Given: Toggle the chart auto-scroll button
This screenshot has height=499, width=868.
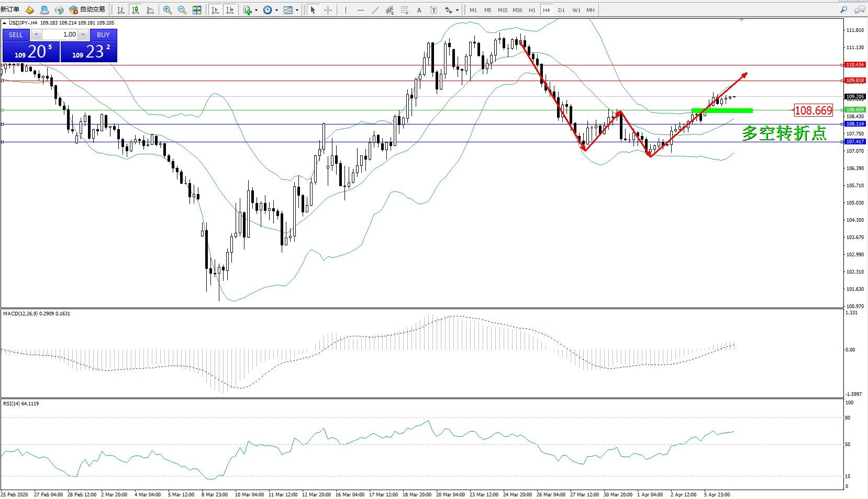Looking at the screenshot, I should click(x=215, y=10).
